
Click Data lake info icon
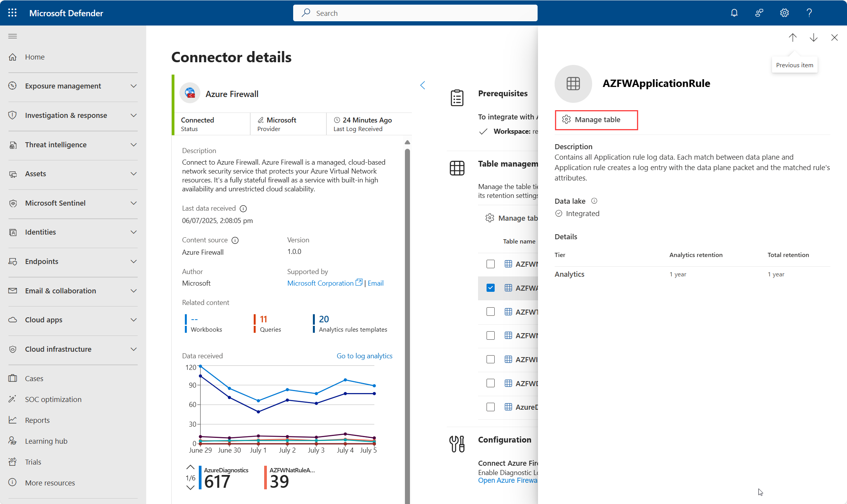594,201
